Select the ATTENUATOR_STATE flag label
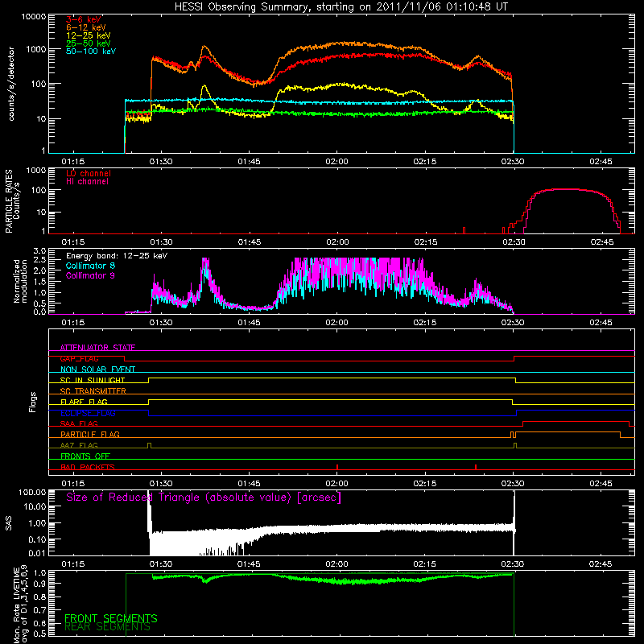Viewport: 644px width, 644px height. coord(97,348)
